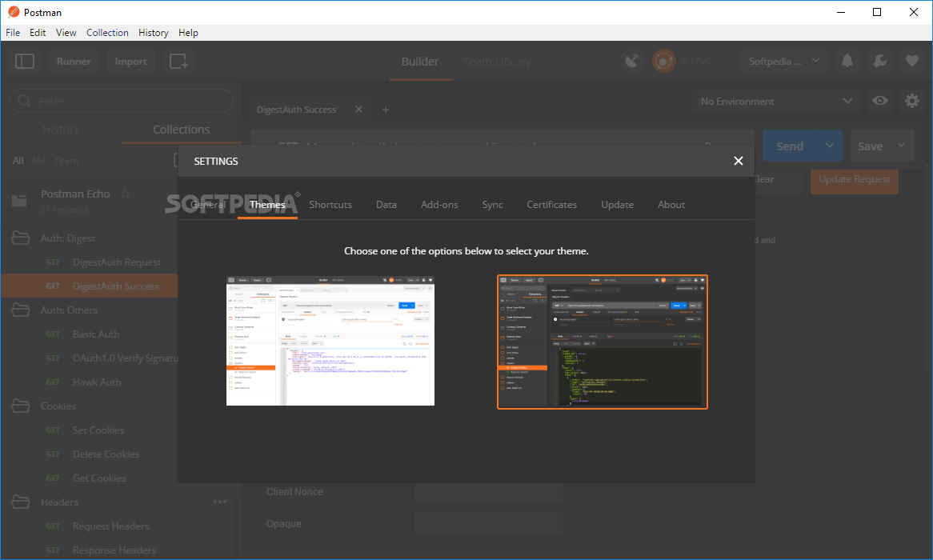933x560 pixels.
Task: Open the Add-ons settings tab
Action: [x=439, y=204]
